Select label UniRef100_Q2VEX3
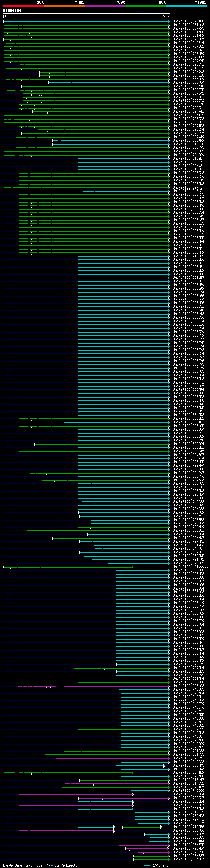This screenshot has height=868, width=210. (188, 480)
